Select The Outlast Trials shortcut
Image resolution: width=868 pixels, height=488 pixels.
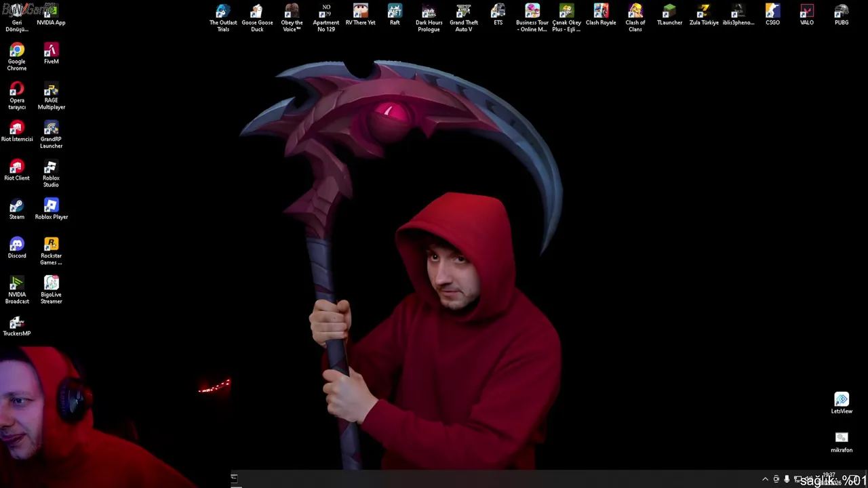coord(223,18)
